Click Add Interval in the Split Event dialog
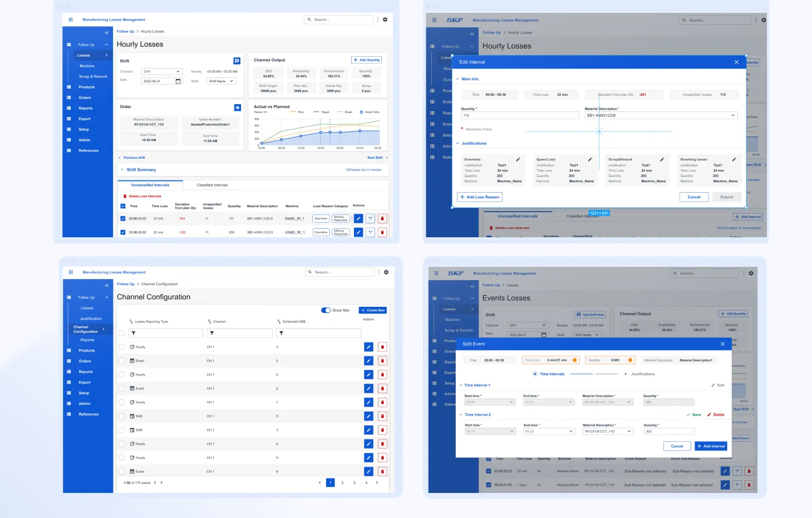This screenshot has height=518, width=812. [x=711, y=446]
